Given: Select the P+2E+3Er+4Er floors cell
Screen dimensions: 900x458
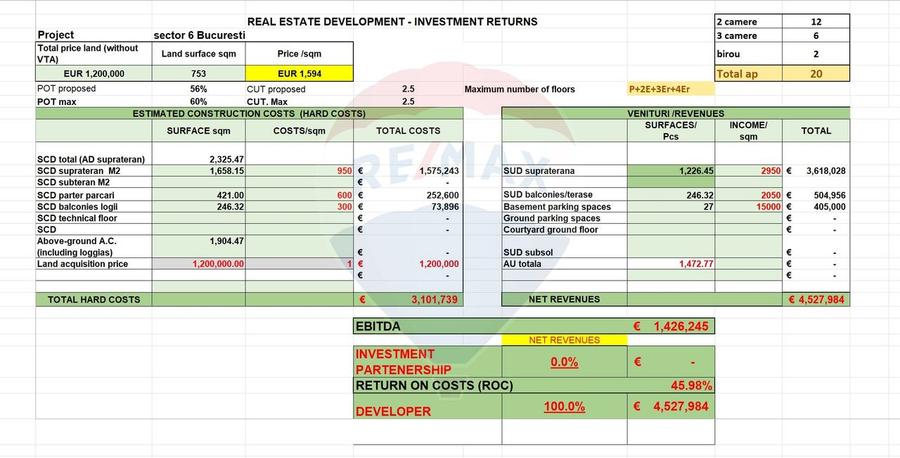Looking at the screenshot, I should (x=671, y=89).
